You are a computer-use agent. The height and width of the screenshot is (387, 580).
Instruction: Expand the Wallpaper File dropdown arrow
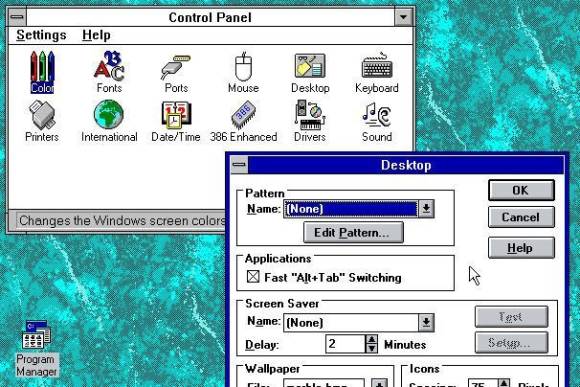[x=380, y=383]
